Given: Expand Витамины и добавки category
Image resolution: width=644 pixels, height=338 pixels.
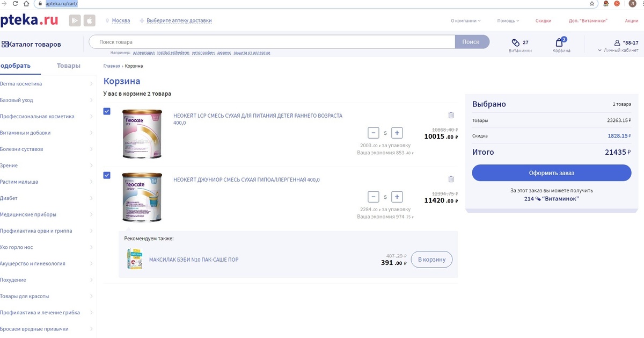Looking at the screenshot, I should click(x=92, y=133).
